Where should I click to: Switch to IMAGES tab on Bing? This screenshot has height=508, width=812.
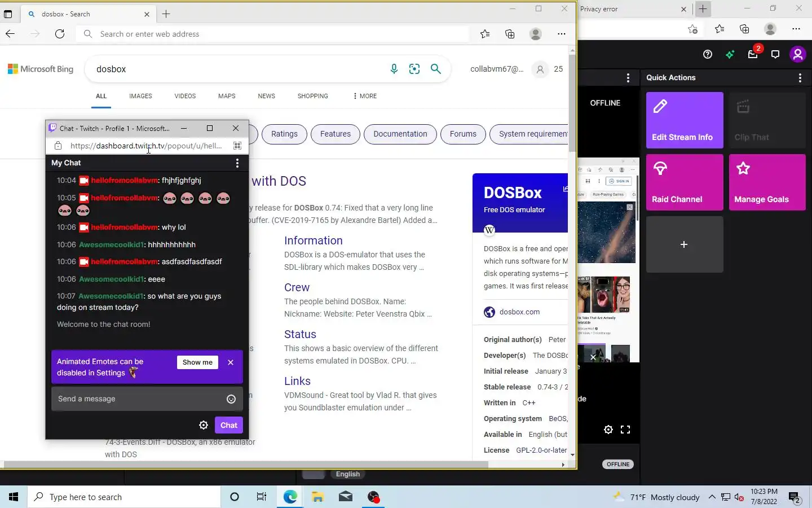click(140, 96)
